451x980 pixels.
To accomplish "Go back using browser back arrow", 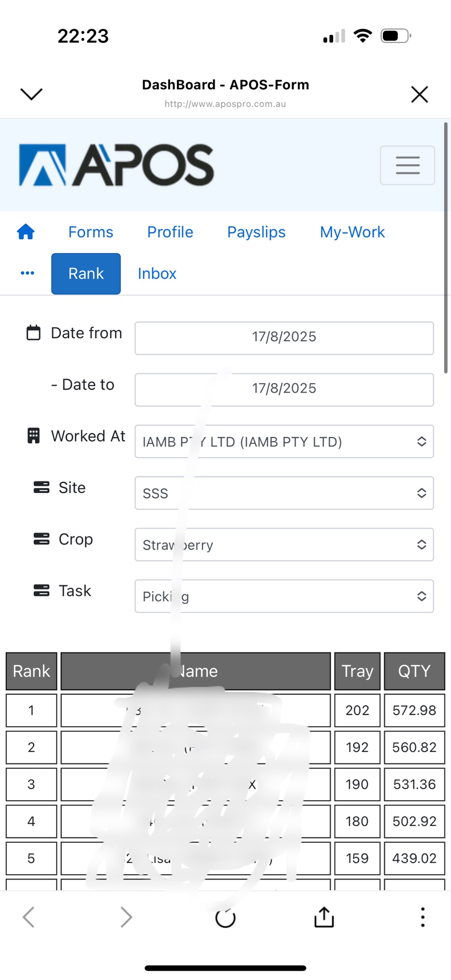I will 29,917.
